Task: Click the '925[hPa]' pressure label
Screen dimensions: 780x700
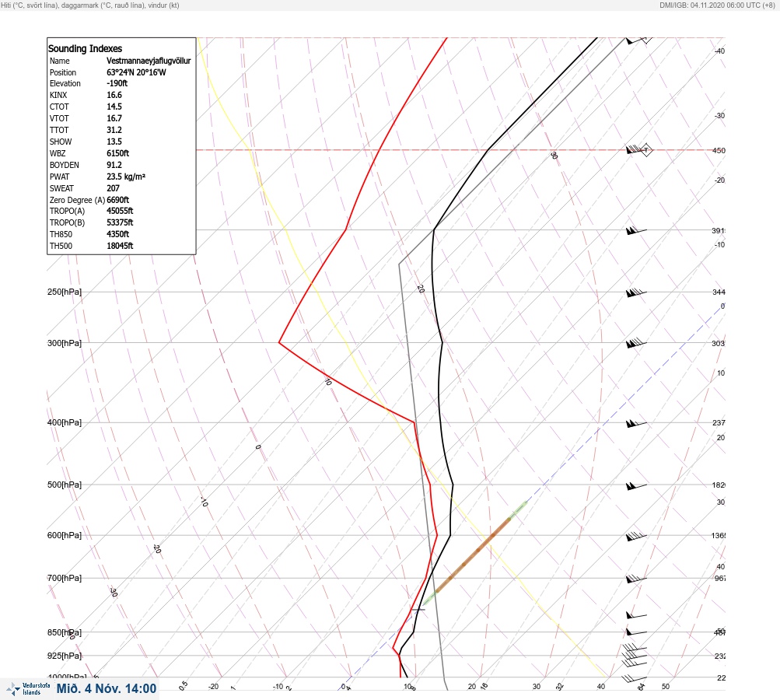Action: [x=65, y=656]
